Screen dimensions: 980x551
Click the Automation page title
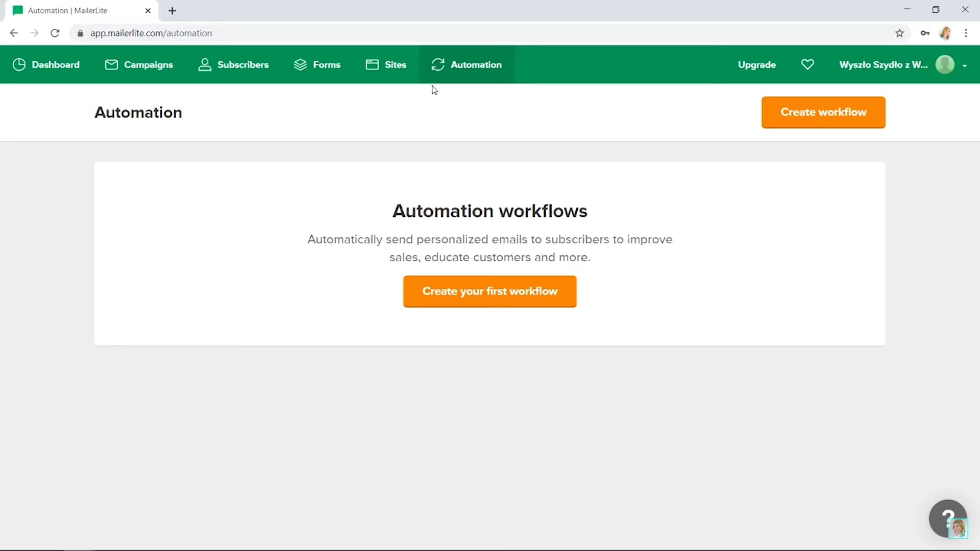coord(138,112)
